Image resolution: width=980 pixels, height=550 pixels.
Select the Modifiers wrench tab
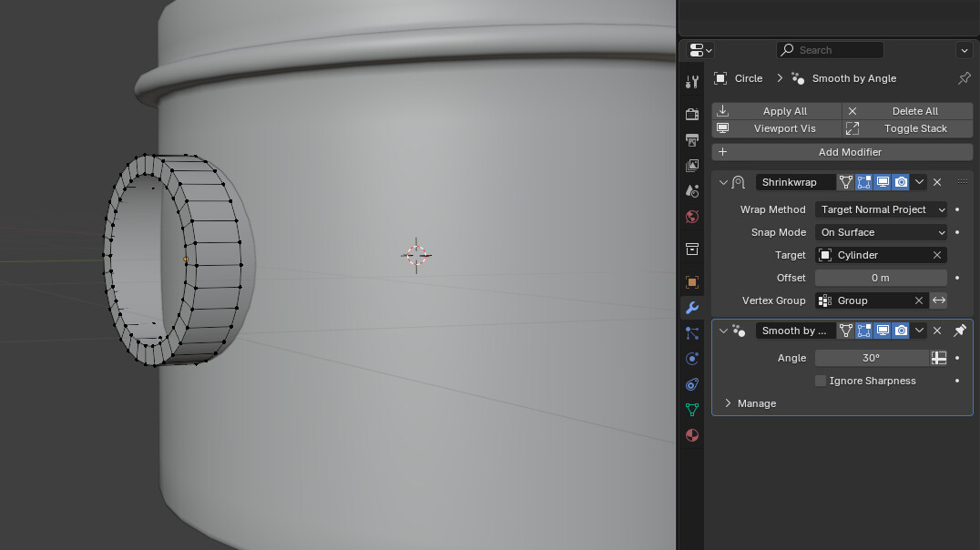[692, 308]
